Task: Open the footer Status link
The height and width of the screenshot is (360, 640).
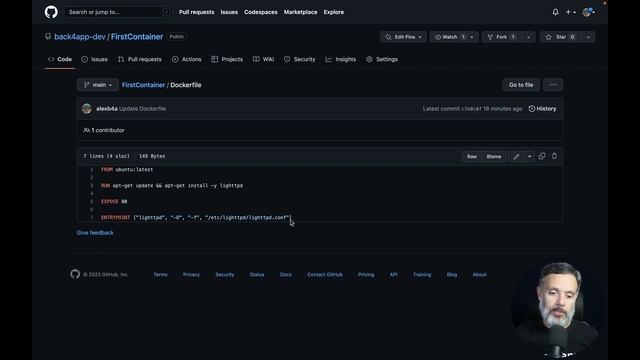Action: (x=257, y=275)
